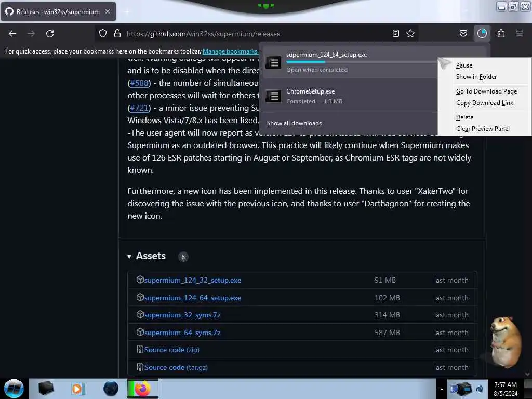Click the ChromeSetup.exe completed download entry
Screen dimensions: 532x399
click(x=350, y=96)
